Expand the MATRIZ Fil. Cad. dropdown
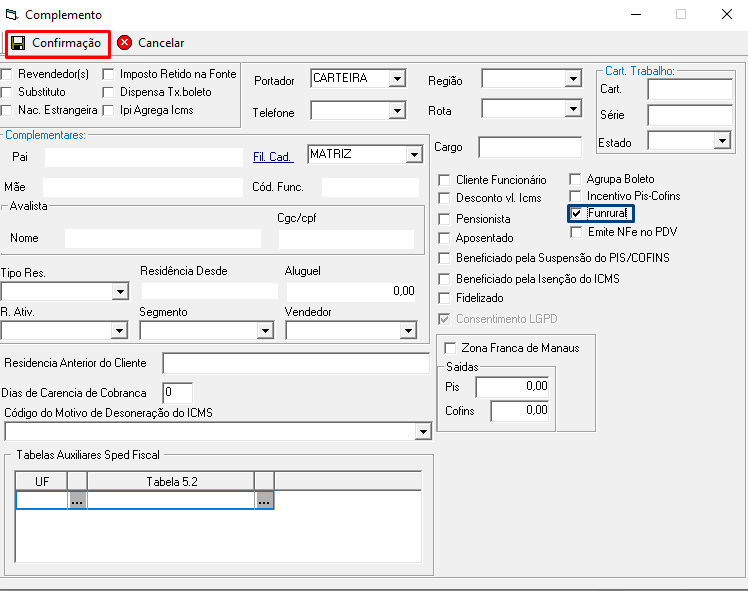Screen dimensions: 748x591 click(414, 155)
